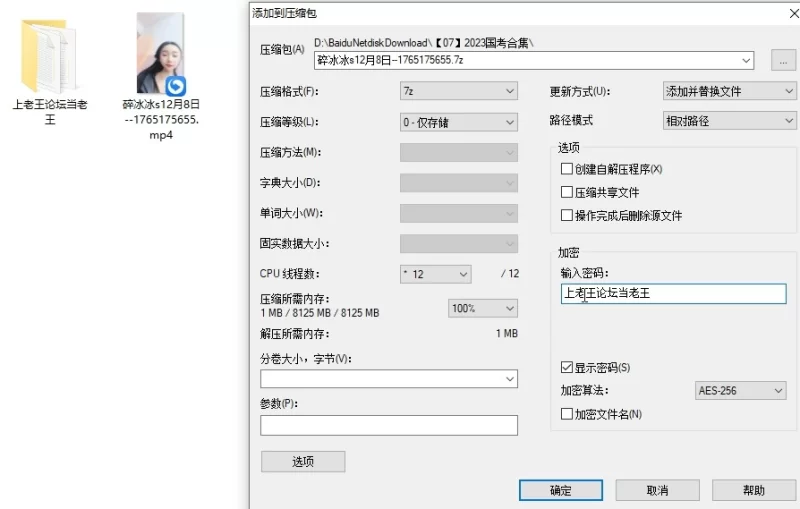Viewport: 800px width, 509px height.
Task: Enable 操作完成后删除源文件 checkbox
Action: coord(566,215)
